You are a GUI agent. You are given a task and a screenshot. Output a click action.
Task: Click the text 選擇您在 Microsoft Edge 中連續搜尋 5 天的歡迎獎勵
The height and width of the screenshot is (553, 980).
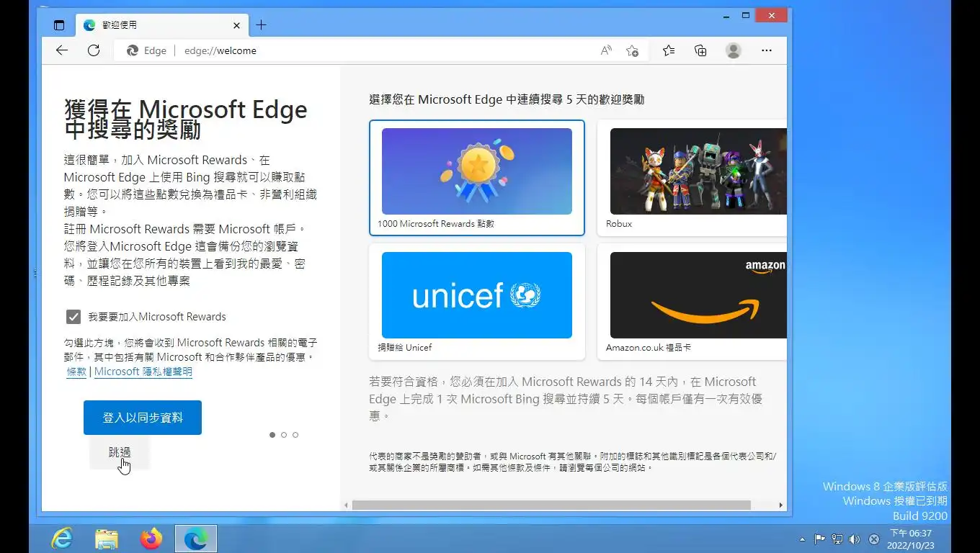coord(507,99)
